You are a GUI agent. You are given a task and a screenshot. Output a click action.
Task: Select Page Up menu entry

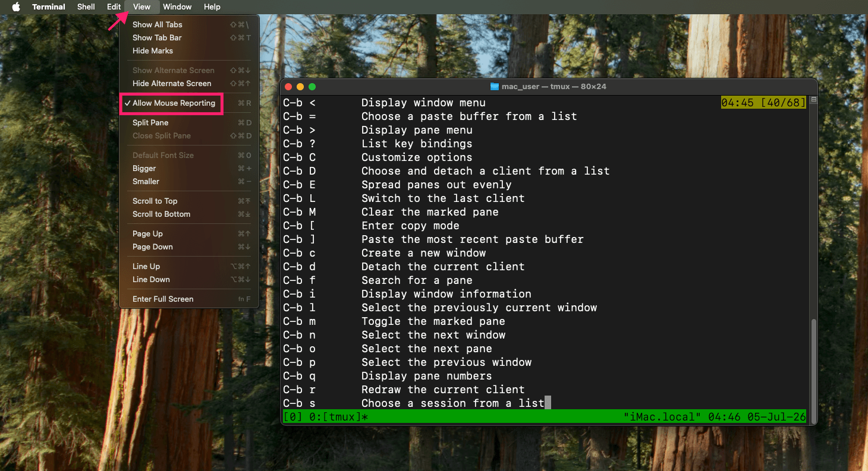click(189, 234)
